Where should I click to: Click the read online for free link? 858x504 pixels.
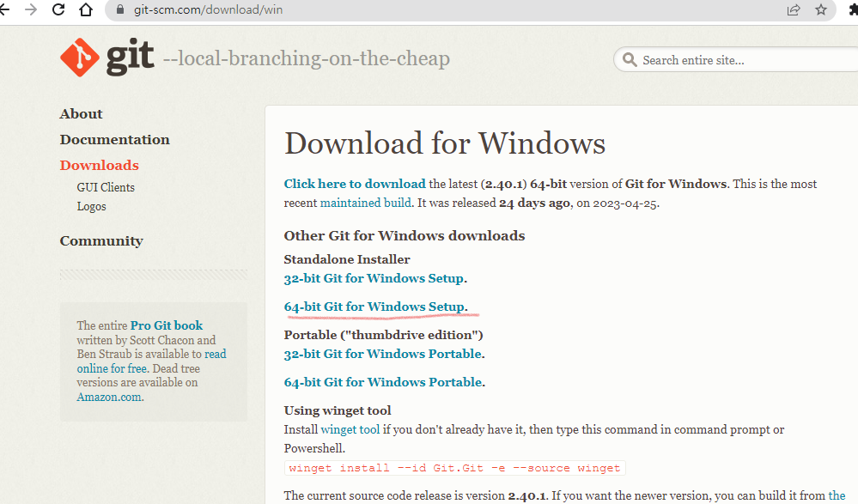[x=151, y=361]
